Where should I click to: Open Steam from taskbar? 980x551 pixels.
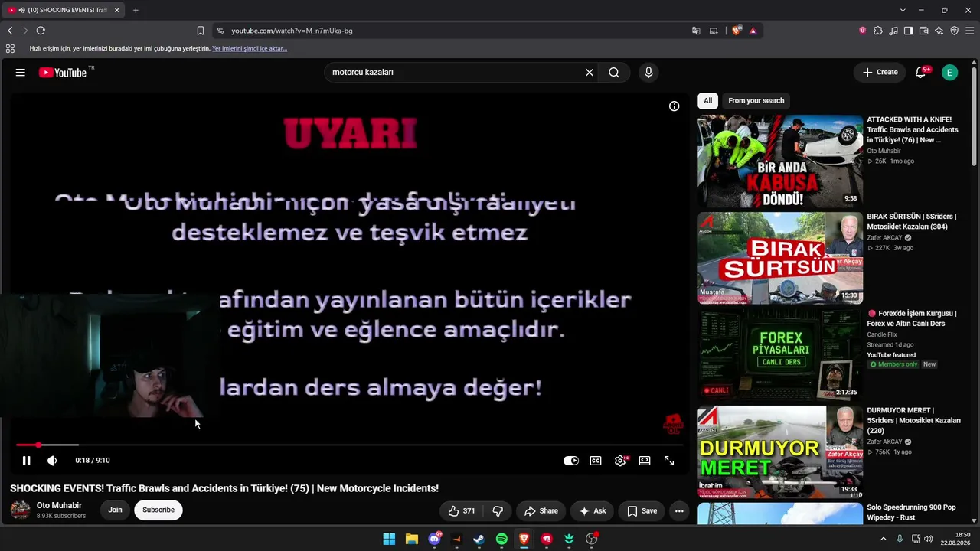click(479, 539)
